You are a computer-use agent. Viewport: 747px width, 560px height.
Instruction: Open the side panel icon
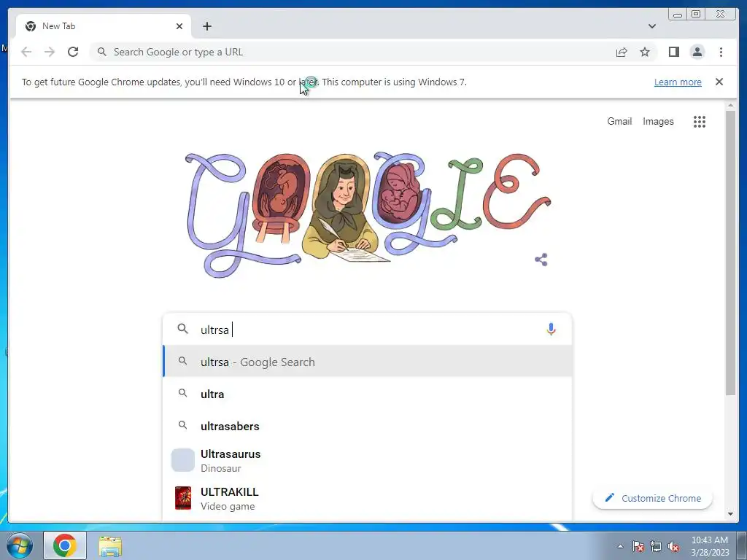[673, 52]
